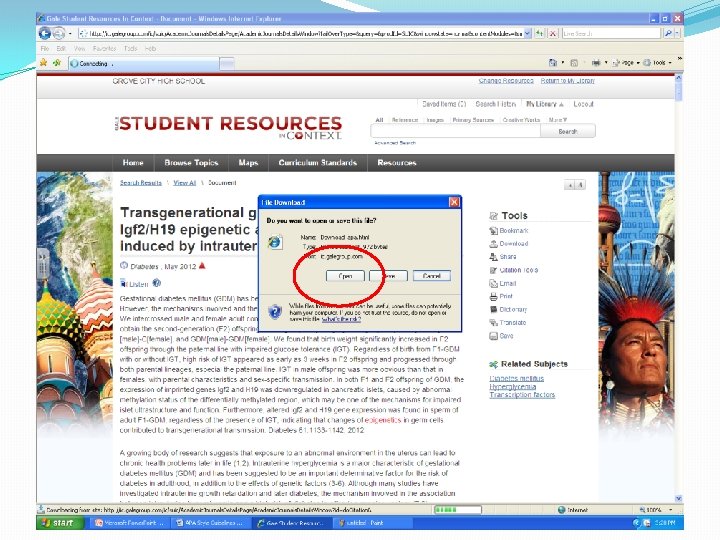Viewport: 720px width, 540px height.
Task: Click the Save tool in Tools list
Action: (x=501, y=336)
